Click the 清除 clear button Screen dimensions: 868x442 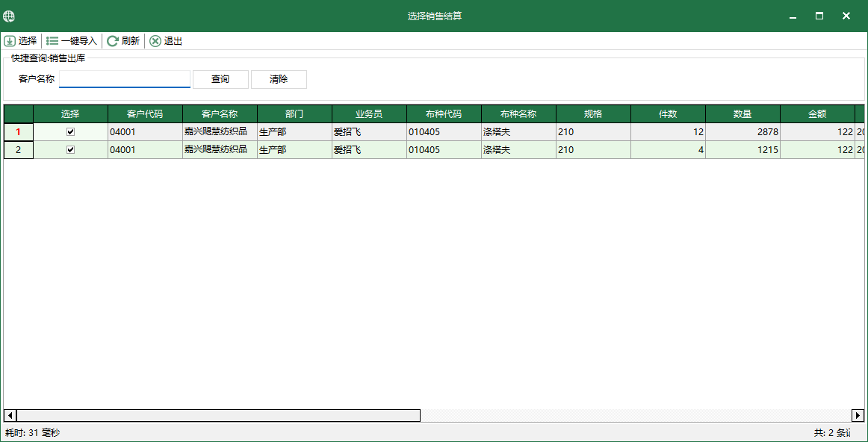(279, 79)
